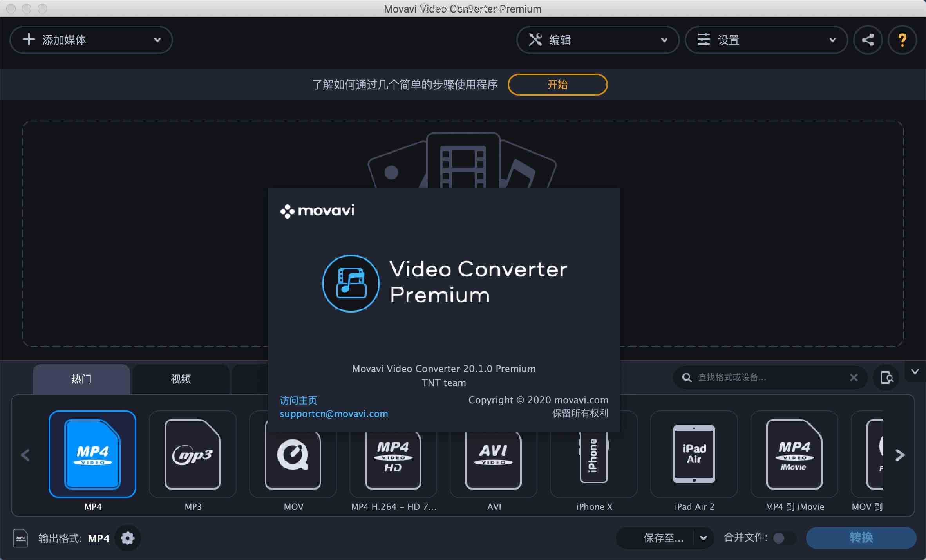Select the MP4 to iMovie preset
Image resolution: width=926 pixels, height=560 pixels.
coord(794,454)
